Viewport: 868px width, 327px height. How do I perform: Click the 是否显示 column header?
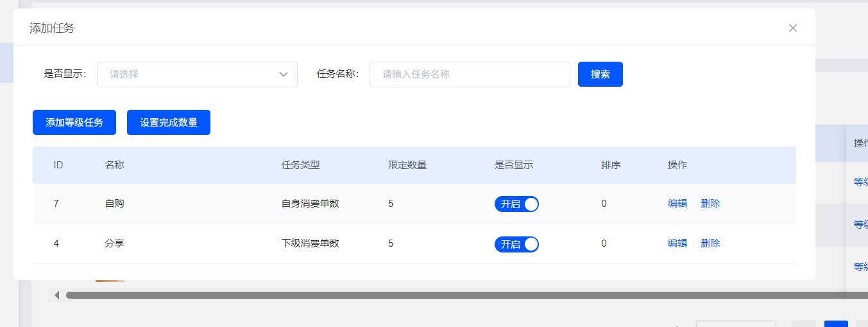click(x=514, y=165)
